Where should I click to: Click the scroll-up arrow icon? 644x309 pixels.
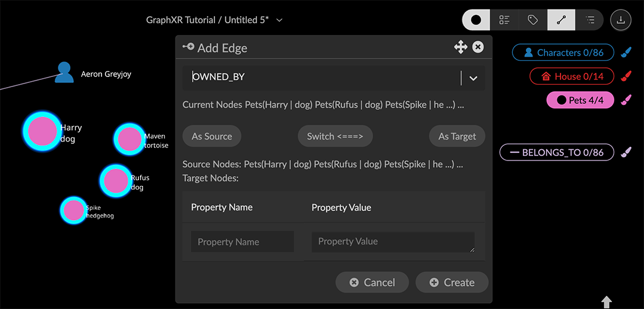(606, 302)
